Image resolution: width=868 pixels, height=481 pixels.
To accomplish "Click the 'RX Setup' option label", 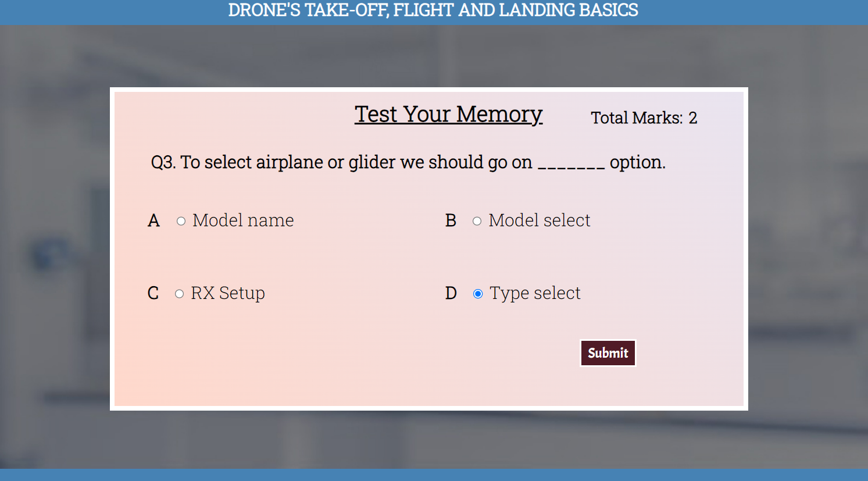I will pos(228,293).
